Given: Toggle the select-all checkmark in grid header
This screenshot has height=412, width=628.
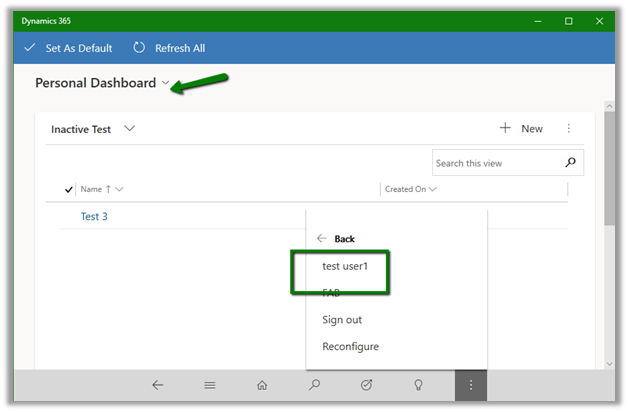Looking at the screenshot, I should pos(68,189).
